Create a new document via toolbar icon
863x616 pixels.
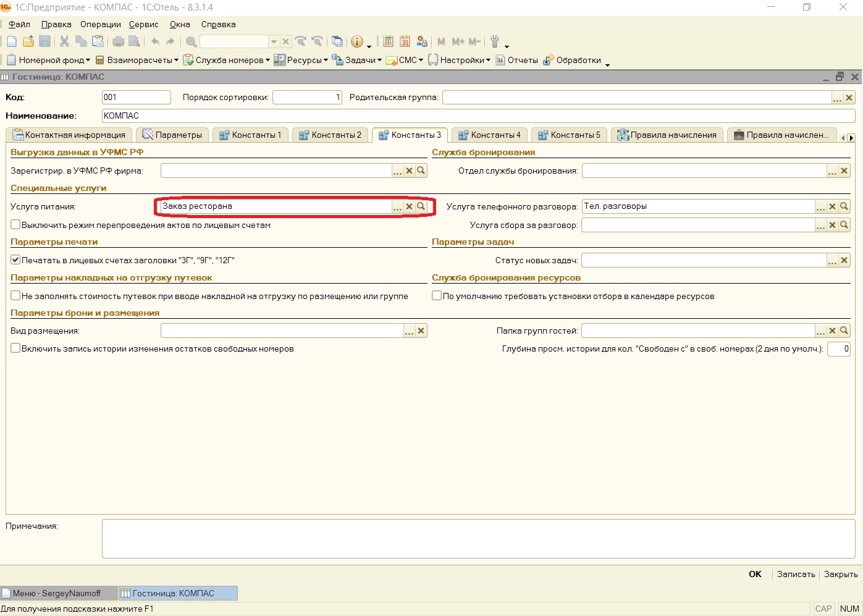click(12, 41)
